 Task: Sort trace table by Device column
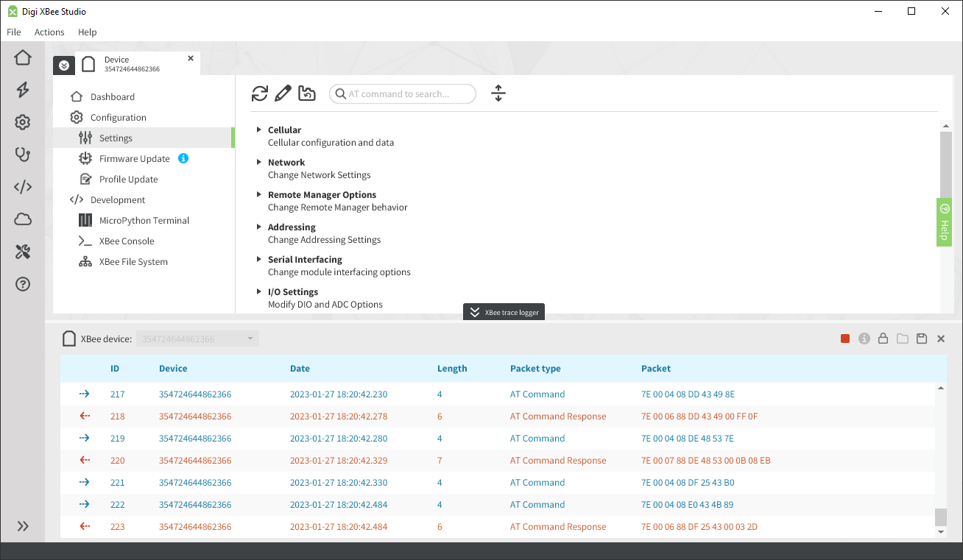[x=173, y=369]
